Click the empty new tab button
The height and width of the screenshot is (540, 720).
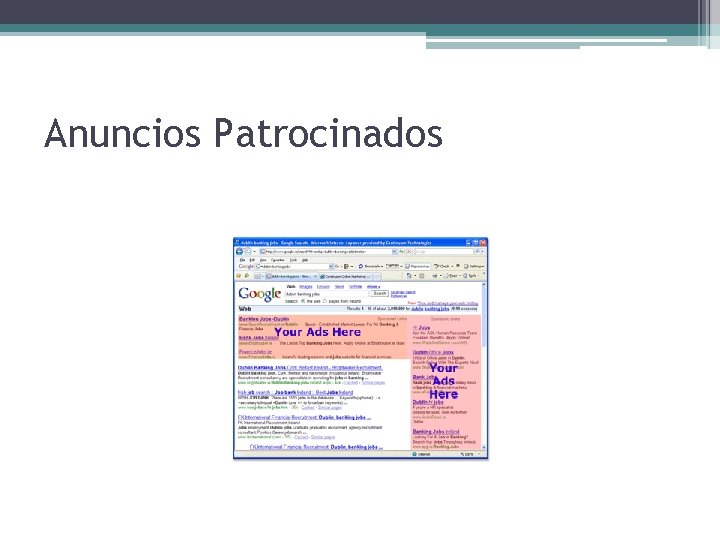[377, 276]
